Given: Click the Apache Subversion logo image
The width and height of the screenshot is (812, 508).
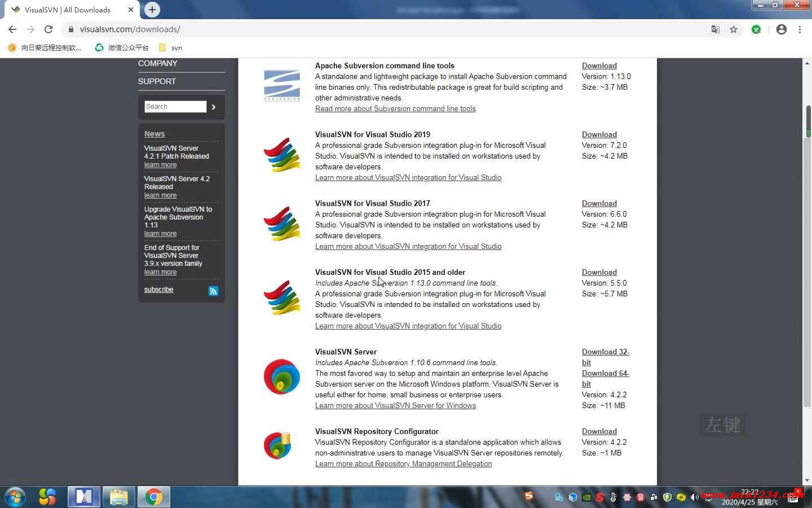Looking at the screenshot, I should pyautogui.click(x=282, y=86).
